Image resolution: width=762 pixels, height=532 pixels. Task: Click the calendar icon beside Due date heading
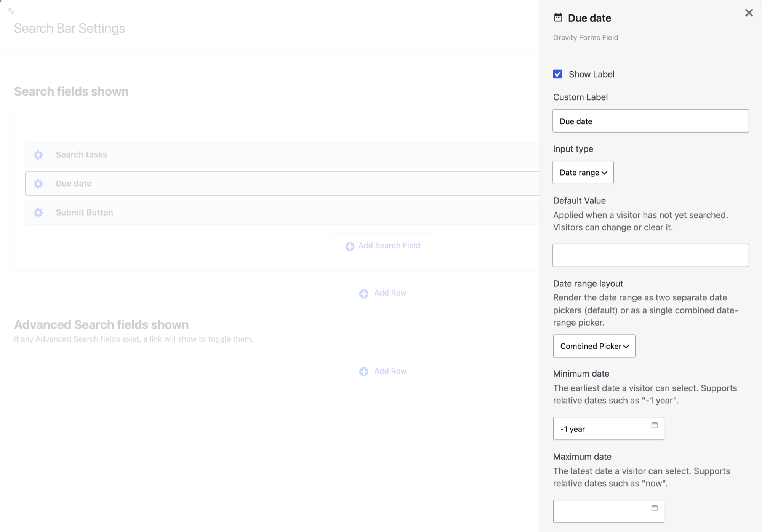click(x=558, y=17)
